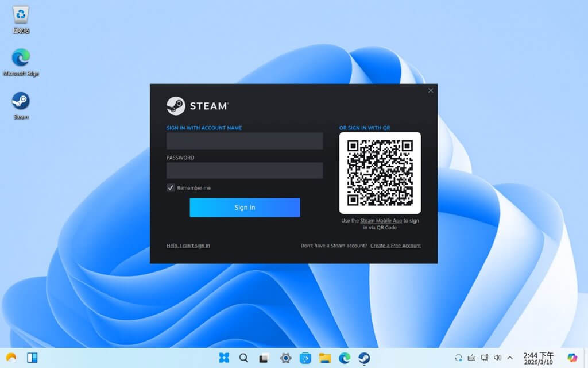Viewport: 588px width, 368px height.
Task: Open File Explorer from the taskbar
Action: click(325, 358)
